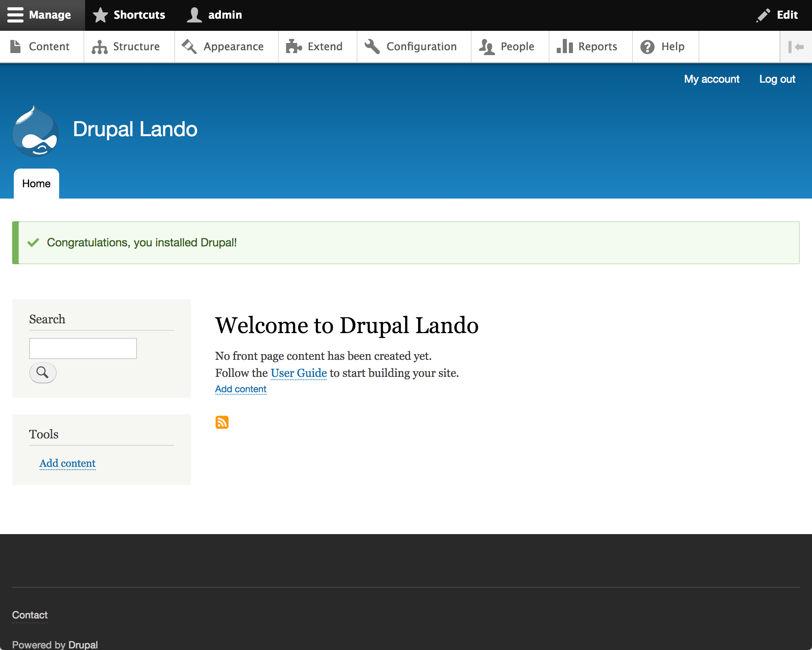Screen dimensions: 812x650
Task: Toggle the Manage menu tray
Action: tap(39, 15)
